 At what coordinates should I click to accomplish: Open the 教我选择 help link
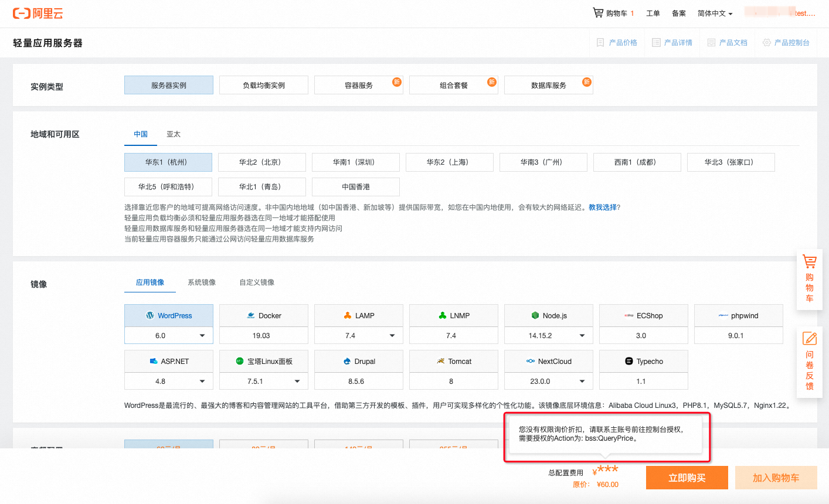point(603,207)
